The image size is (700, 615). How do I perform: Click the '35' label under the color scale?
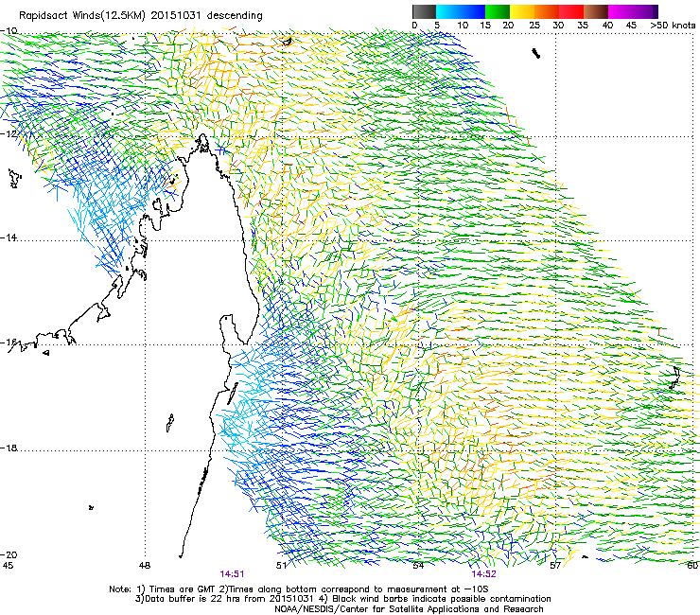coord(583,25)
